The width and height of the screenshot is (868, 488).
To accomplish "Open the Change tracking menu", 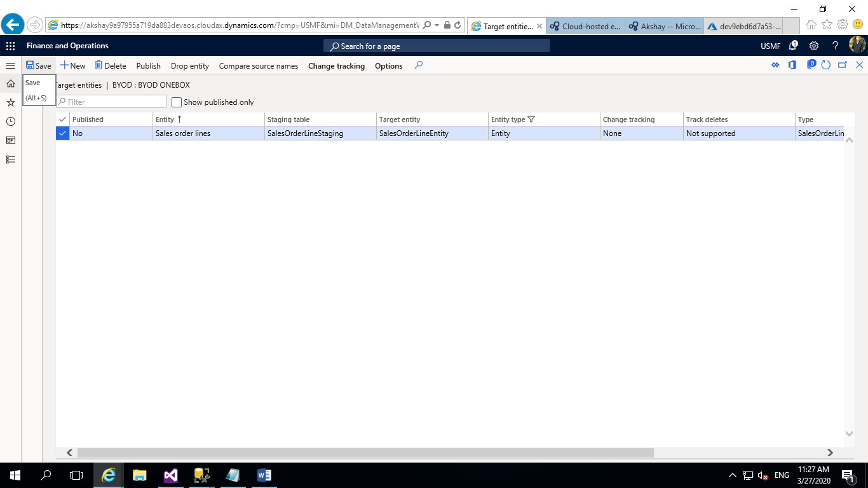I will (x=337, y=65).
